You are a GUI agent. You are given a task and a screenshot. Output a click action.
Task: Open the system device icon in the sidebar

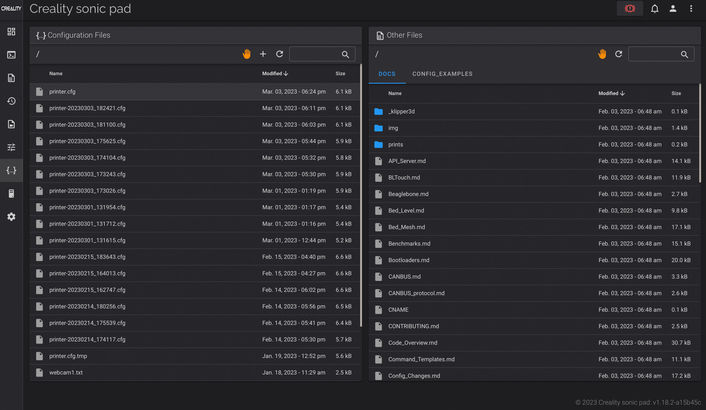(x=11, y=194)
